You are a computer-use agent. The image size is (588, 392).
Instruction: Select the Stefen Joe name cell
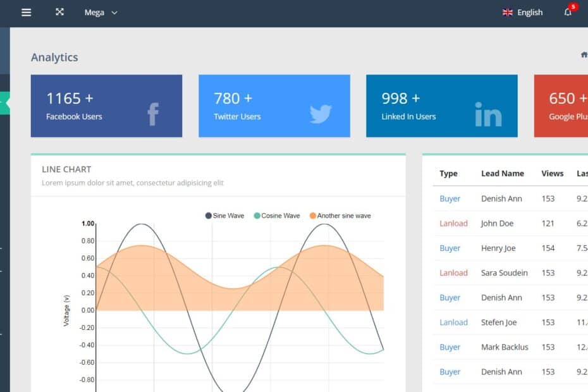pyautogui.click(x=499, y=322)
